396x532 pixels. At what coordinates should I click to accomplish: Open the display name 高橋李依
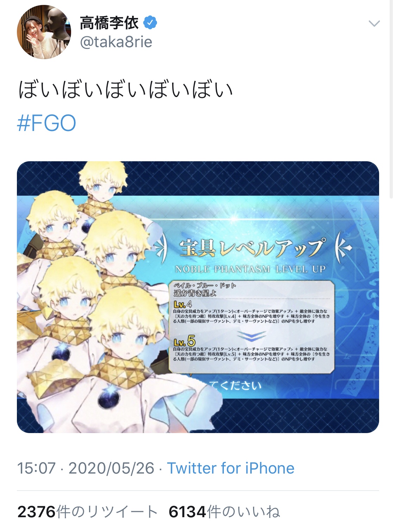(109, 23)
